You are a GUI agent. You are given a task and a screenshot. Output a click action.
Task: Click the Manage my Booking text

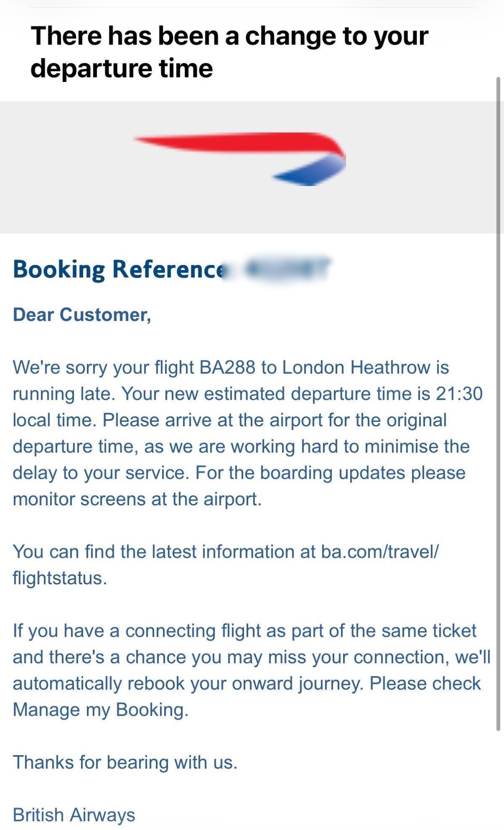pos(100,709)
